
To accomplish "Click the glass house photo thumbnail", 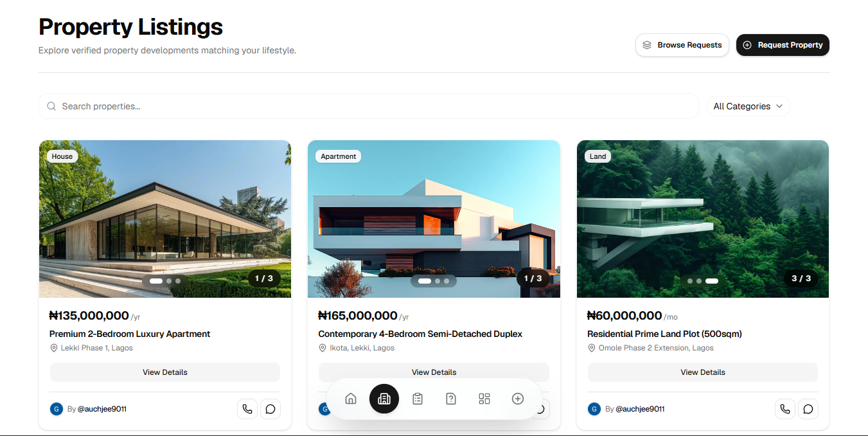I will tap(165, 219).
